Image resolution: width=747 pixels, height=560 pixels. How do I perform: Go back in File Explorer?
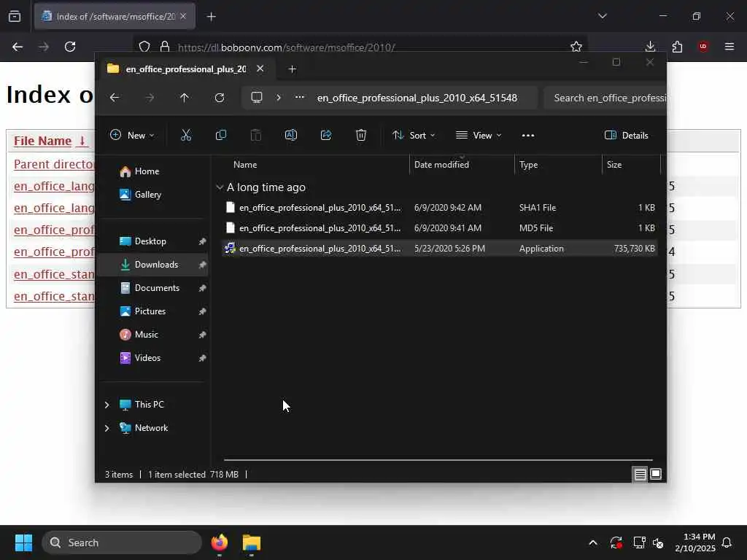coord(115,98)
